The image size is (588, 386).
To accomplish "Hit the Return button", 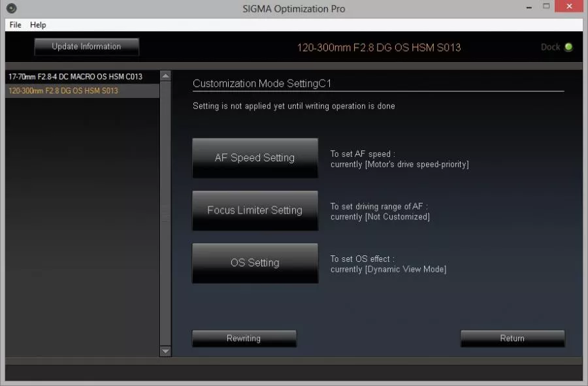I will pyautogui.click(x=512, y=338).
